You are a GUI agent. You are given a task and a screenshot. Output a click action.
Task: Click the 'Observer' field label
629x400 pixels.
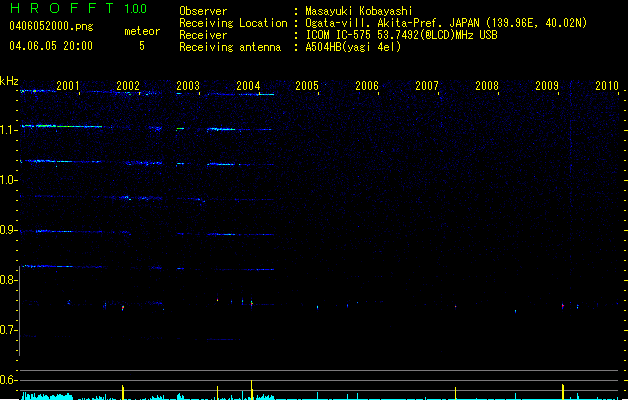[x=203, y=11]
